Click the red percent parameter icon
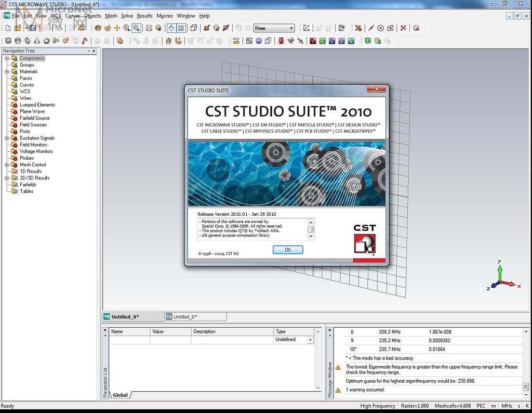Image resolution: width=532 pixels, height=413 pixels. pos(358,28)
